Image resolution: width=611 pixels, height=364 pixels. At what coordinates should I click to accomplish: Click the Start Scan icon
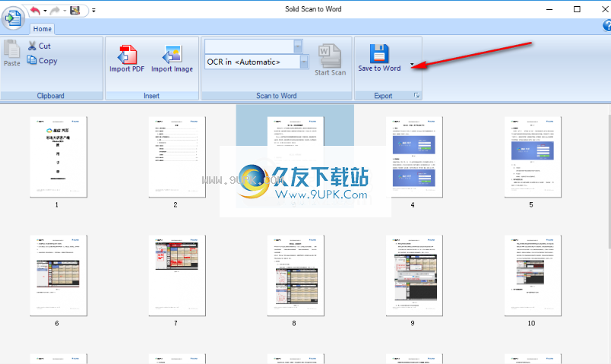(330, 55)
